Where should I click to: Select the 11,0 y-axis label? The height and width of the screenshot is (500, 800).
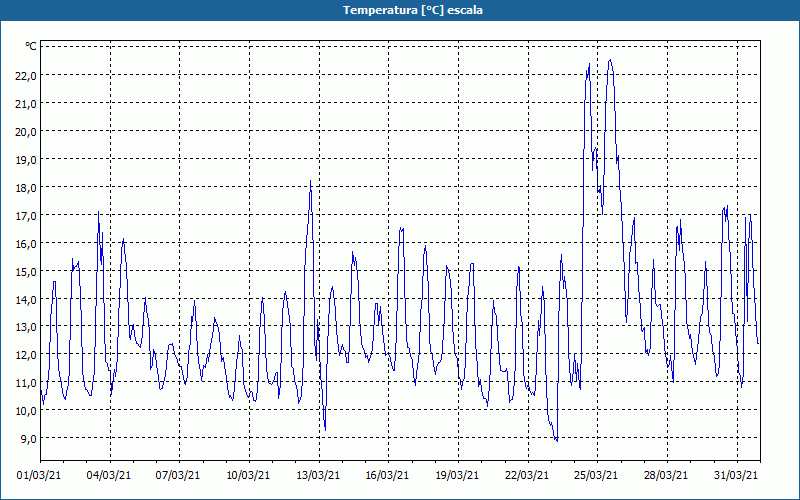(x=26, y=383)
